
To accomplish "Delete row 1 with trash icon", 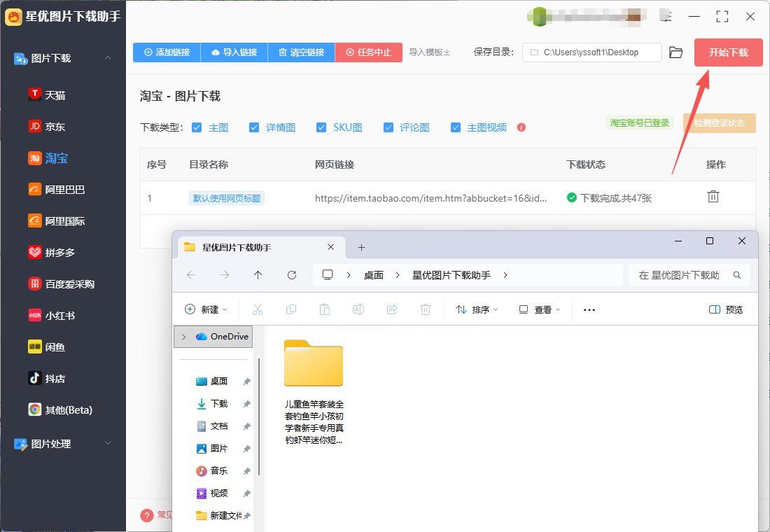I will click(713, 197).
